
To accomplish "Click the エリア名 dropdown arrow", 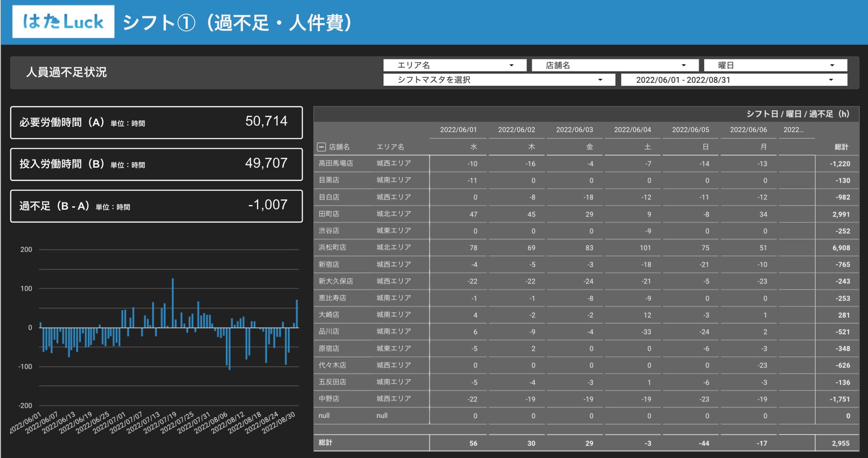I will [x=511, y=65].
